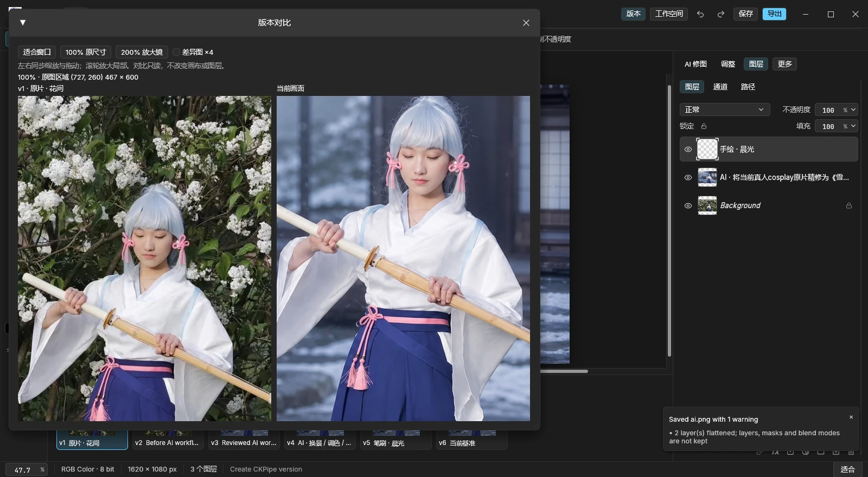The image size is (868, 477).
Task: Open the 正常 blend mode dropdown
Action: pos(725,109)
